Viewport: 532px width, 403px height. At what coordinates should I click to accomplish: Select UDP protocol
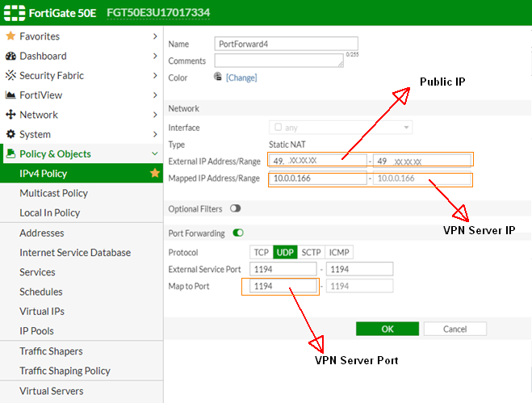285,252
